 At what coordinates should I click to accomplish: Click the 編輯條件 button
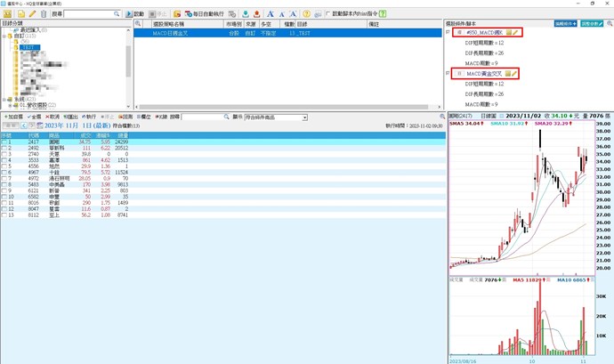tap(565, 24)
